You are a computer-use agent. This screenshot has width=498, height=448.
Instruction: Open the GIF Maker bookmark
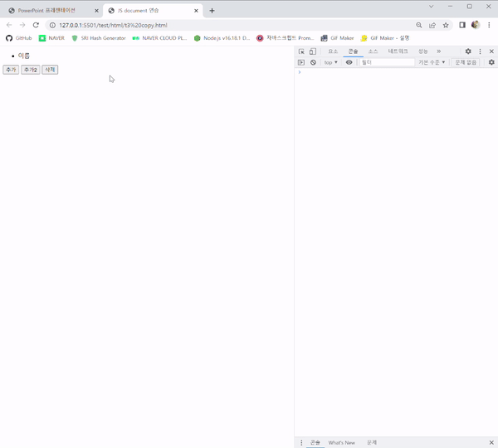(337, 38)
